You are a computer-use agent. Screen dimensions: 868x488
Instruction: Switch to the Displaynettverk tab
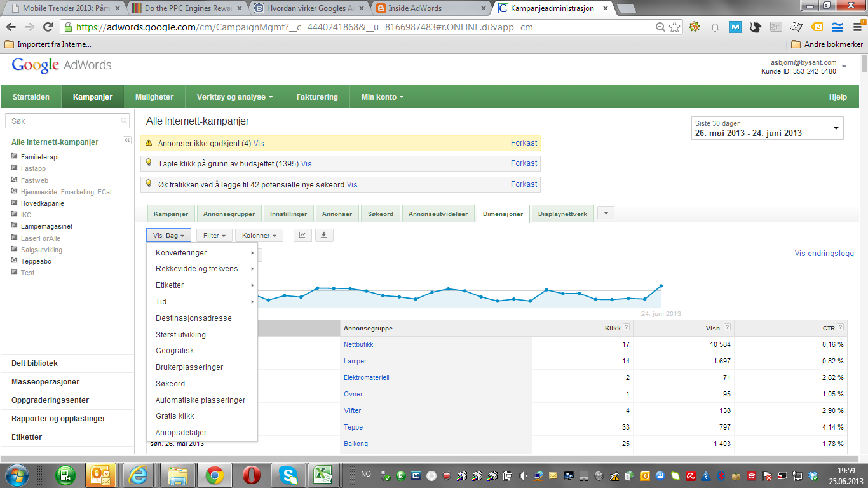562,214
